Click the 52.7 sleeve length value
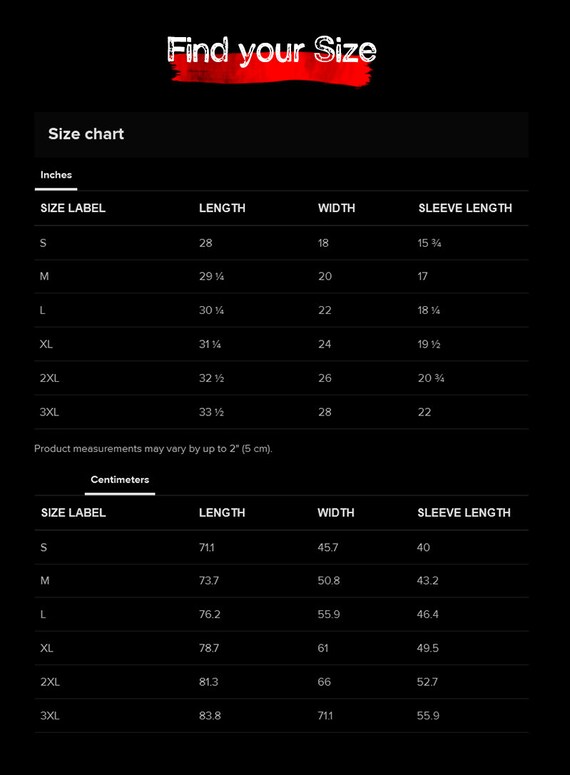Image resolution: width=570 pixels, height=775 pixels. pyautogui.click(x=427, y=682)
